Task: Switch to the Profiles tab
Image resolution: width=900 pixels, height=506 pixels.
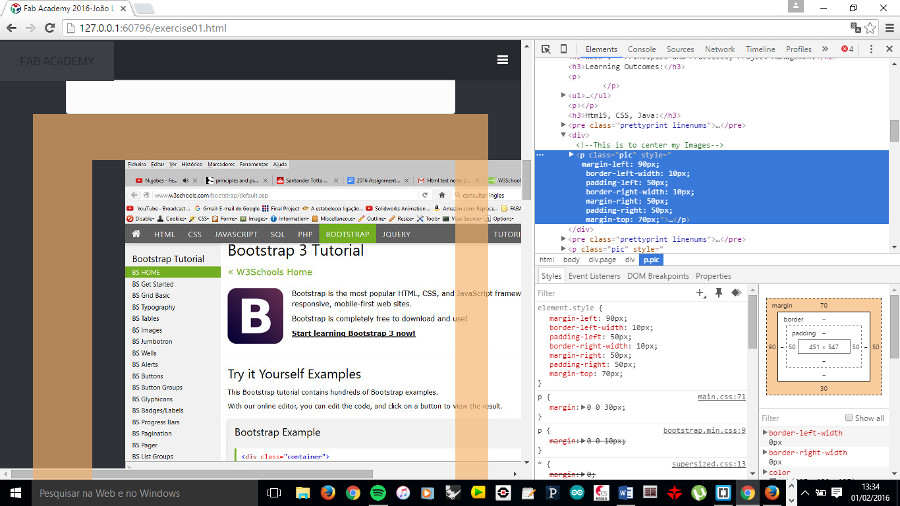Action: [x=798, y=49]
